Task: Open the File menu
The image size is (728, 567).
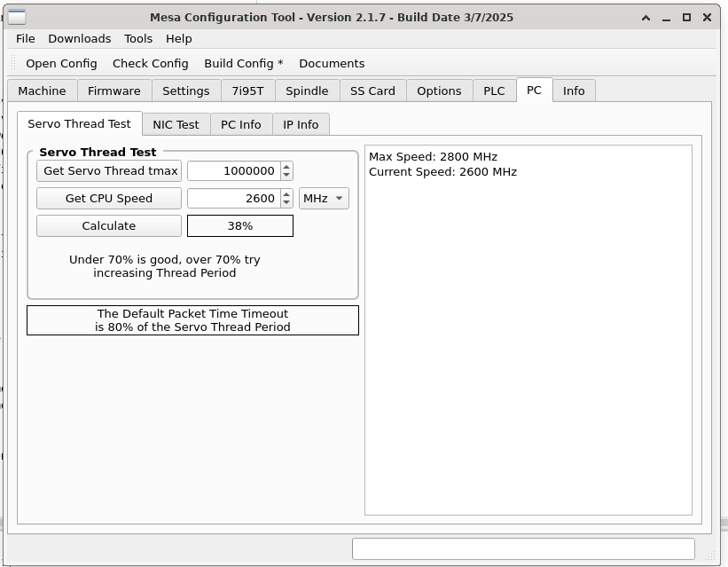Action: (25, 38)
